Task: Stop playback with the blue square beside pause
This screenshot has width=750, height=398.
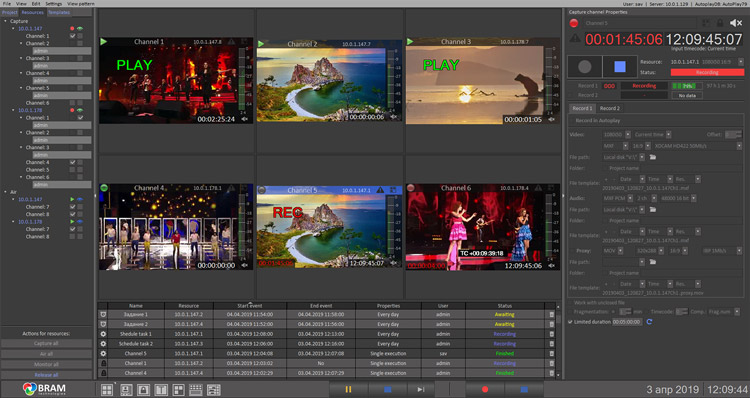Action: [x=387, y=389]
